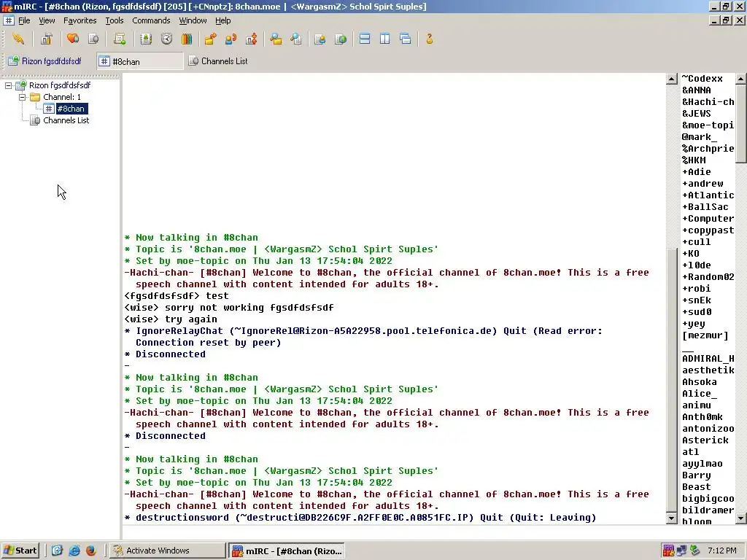This screenshot has width=747, height=560.
Task: Switch to the Rizon fgsdfdsfsdf status tab
Action: click(x=46, y=61)
